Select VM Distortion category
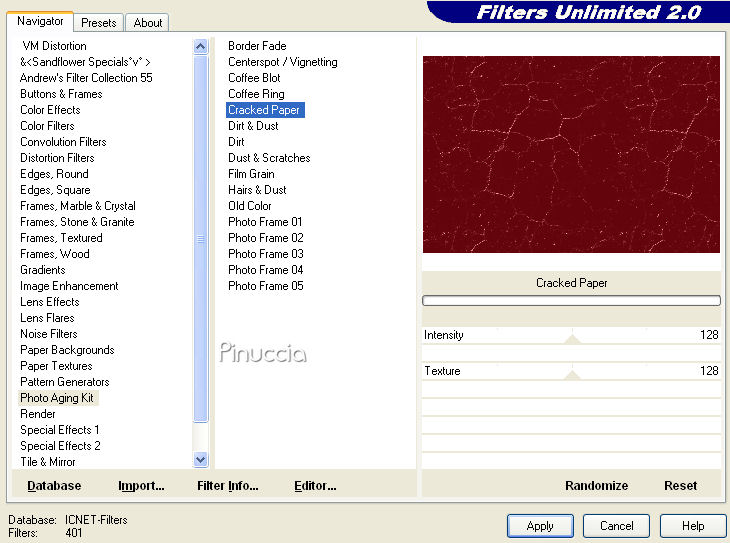Image resolution: width=730 pixels, height=543 pixels. 54,46
